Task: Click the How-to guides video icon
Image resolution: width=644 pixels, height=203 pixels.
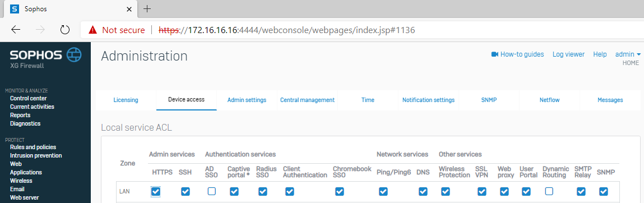Action: [x=494, y=54]
